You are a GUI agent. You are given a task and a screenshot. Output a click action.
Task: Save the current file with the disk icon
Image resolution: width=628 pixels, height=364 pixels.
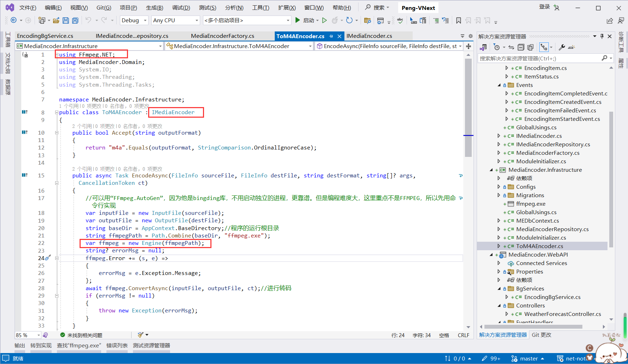(66, 20)
